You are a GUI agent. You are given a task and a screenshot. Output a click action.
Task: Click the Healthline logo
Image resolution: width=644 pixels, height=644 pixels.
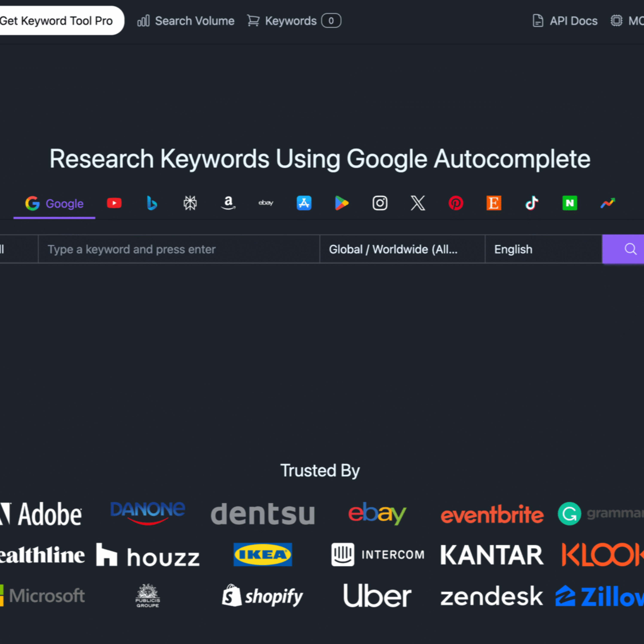point(42,555)
